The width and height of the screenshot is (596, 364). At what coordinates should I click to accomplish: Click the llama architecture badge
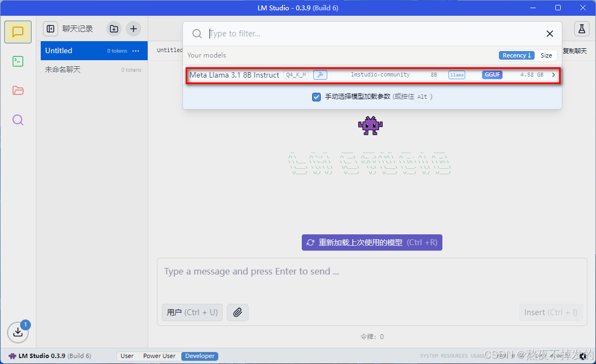456,75
